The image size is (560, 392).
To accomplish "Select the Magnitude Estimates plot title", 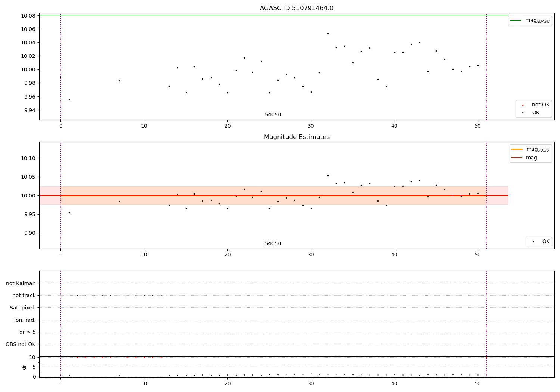I will [x=296, y=137].
